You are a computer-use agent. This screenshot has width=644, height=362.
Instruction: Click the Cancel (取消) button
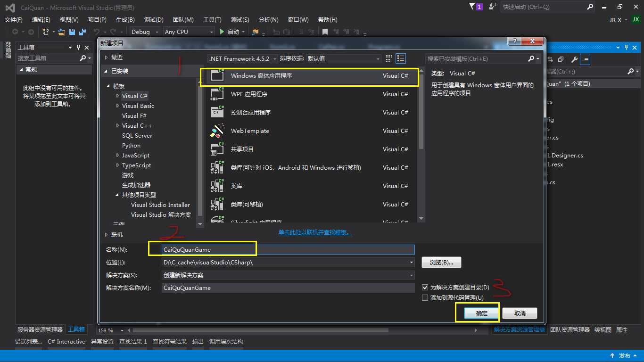point(520,313)
